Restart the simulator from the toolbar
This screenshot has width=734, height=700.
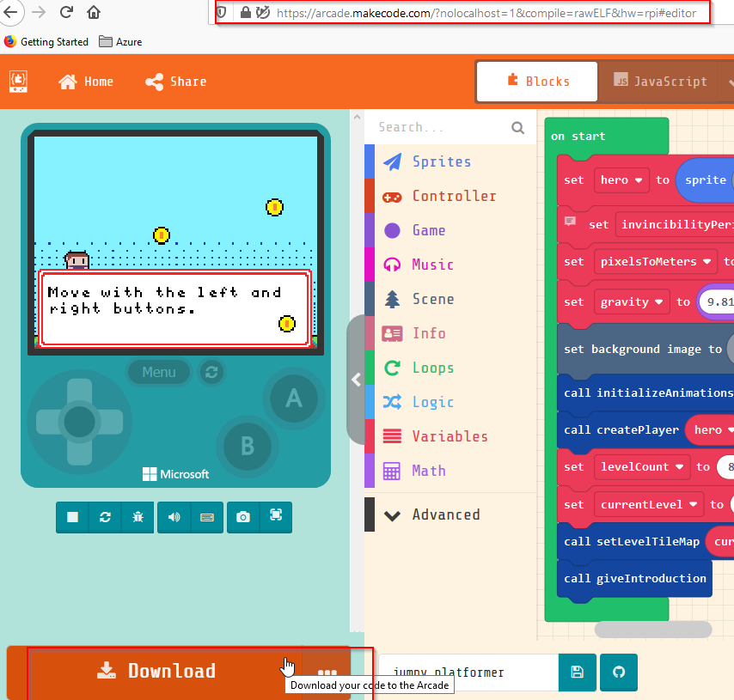tap(105, 517)
